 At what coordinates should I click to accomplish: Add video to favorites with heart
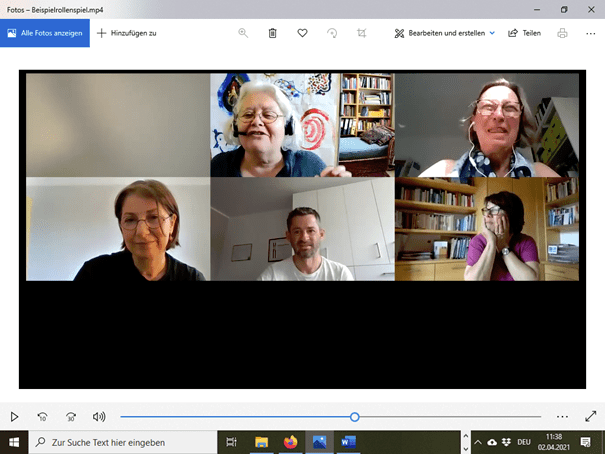coord(302,33)
